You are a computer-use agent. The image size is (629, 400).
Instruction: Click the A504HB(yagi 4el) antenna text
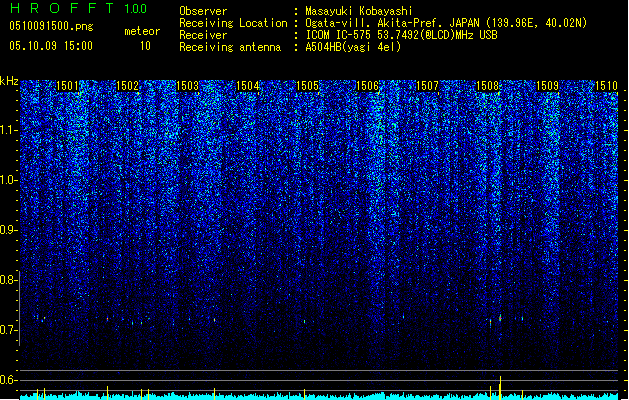(x=353, y=47)
